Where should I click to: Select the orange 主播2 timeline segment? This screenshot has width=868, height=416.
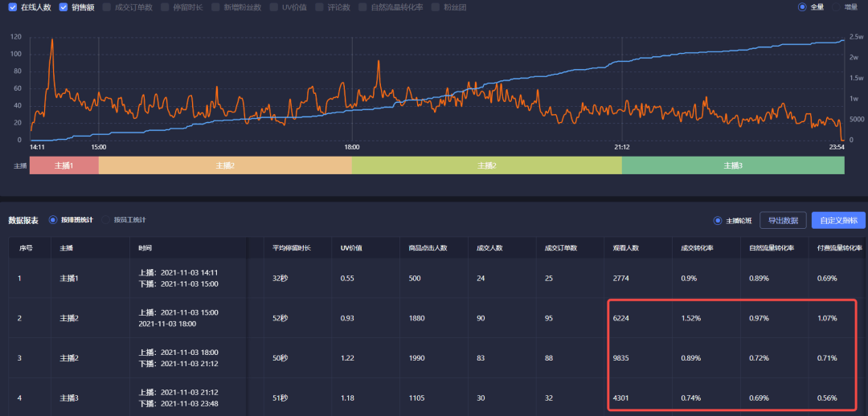coord(225,165)
